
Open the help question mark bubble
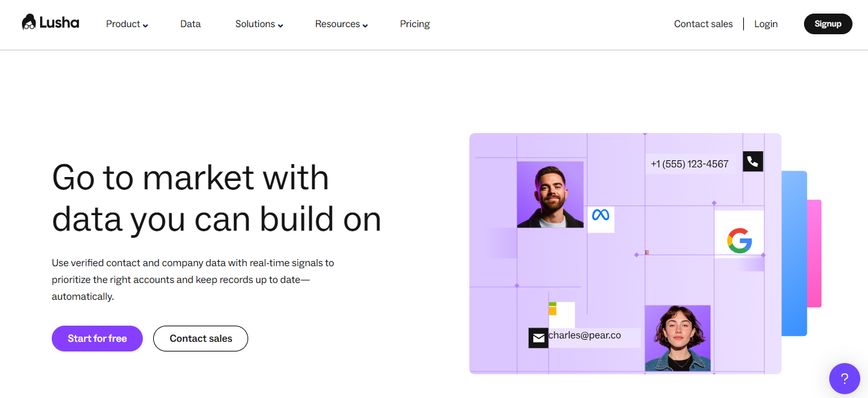(844, 379)
